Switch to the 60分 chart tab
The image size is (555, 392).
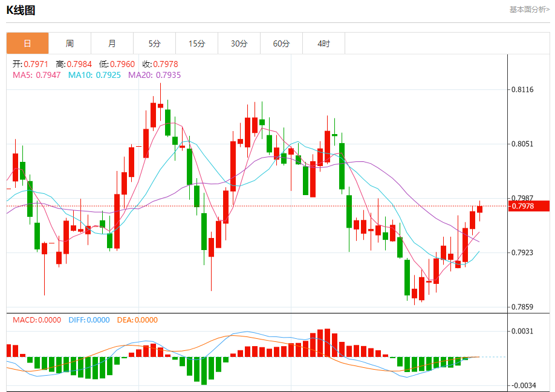281,43
